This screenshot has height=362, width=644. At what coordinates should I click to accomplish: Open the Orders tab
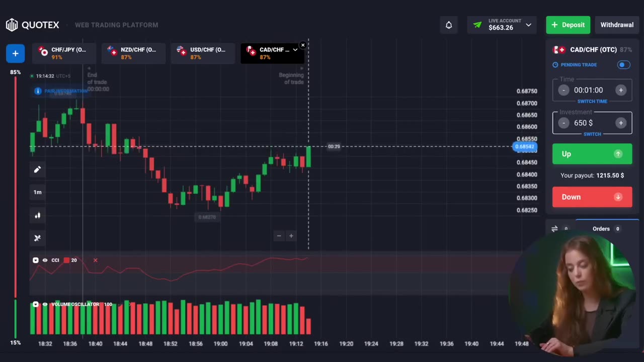[x=607, y=229]
